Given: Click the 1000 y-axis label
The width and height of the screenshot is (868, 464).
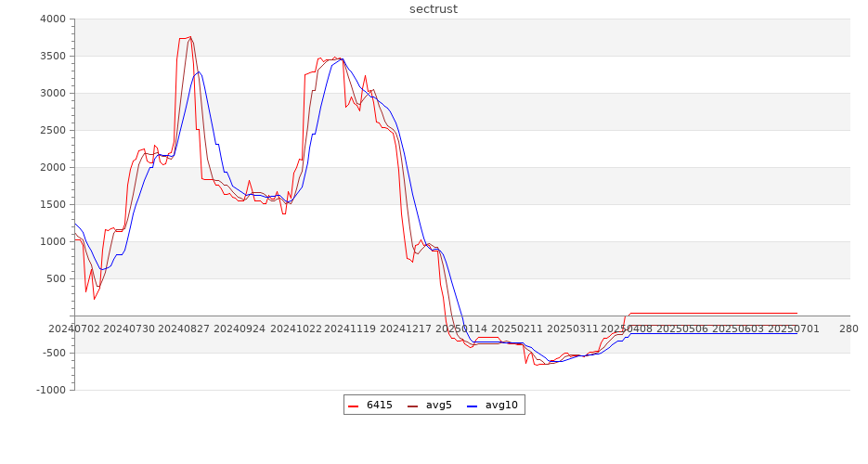Looking at the screenshot, I should 53,242.
